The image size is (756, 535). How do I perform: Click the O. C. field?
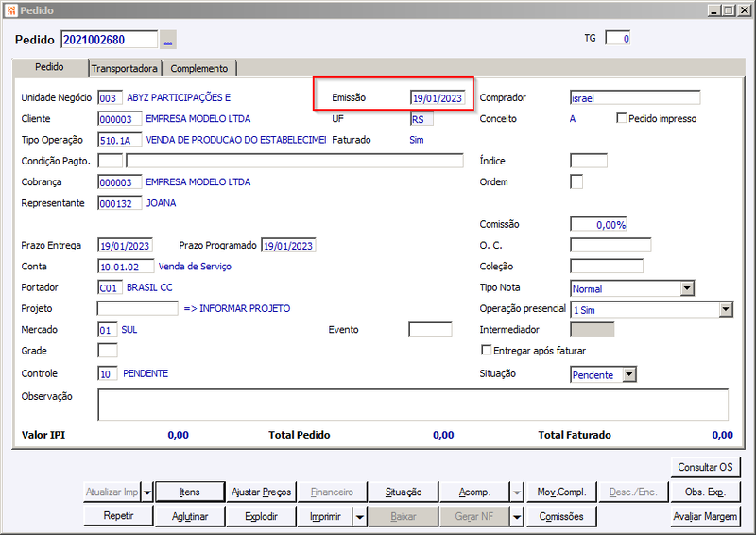(610, 245)
